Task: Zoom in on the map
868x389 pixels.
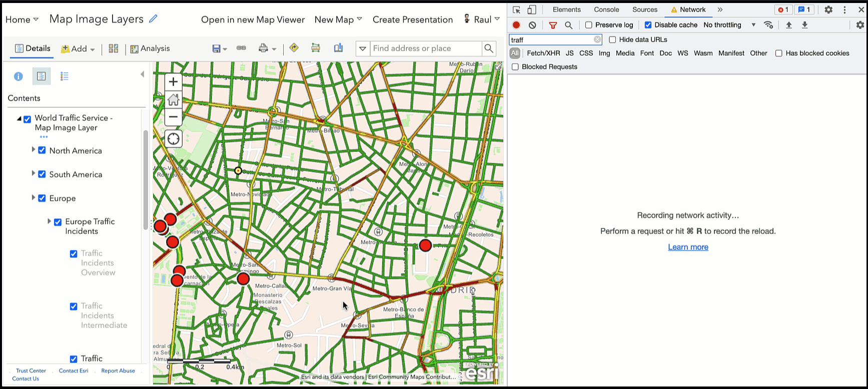Action: (x=173, y=82)
